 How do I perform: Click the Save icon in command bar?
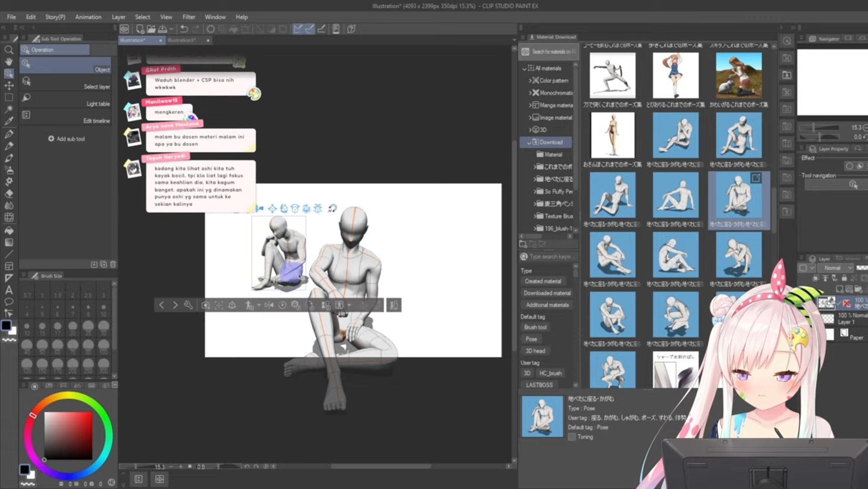162,29
